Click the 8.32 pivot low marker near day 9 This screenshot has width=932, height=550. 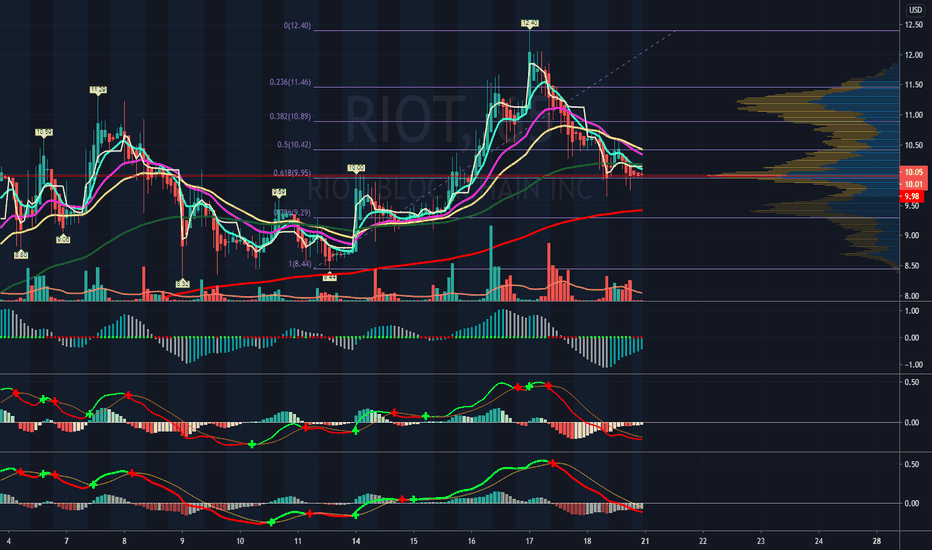(x=182, y=284)
